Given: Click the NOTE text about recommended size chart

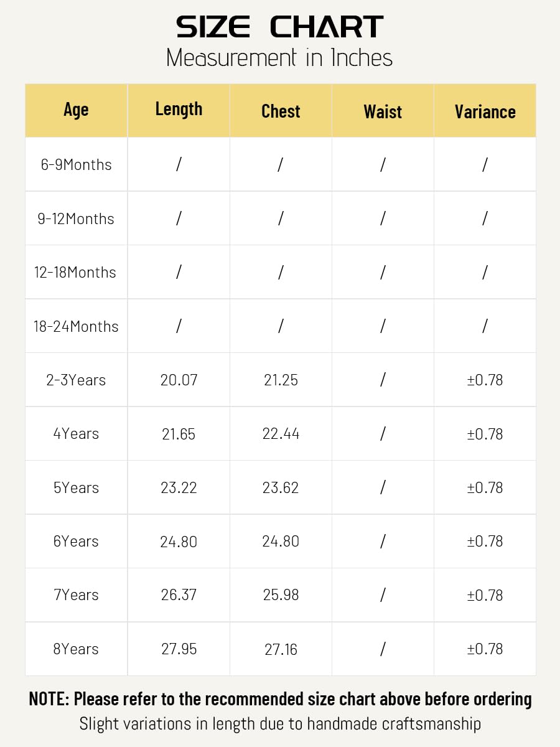Looking at the screenshot, I should [x=280, y=699].
